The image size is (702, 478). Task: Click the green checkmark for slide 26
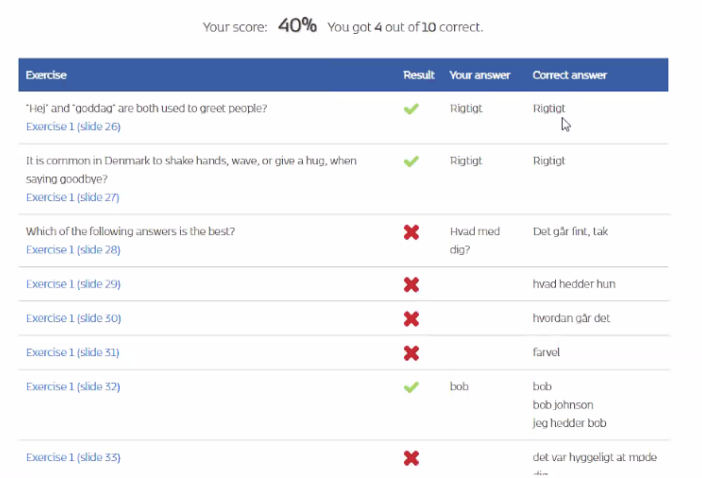pos(411,108)
